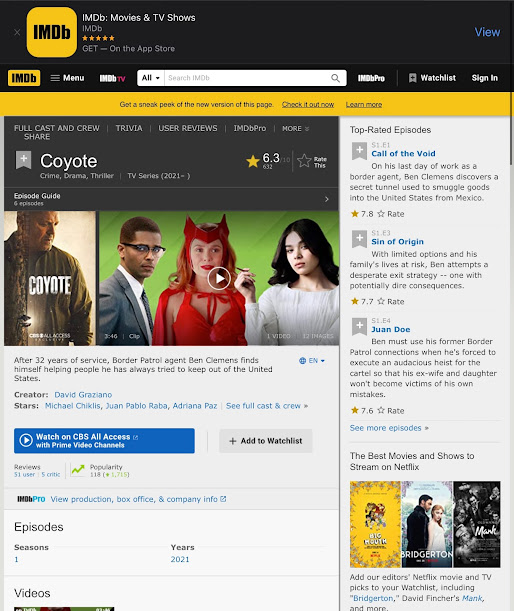
Task: Open FULL CAST AND CREW tab
Action: click(x=57, y=128)
